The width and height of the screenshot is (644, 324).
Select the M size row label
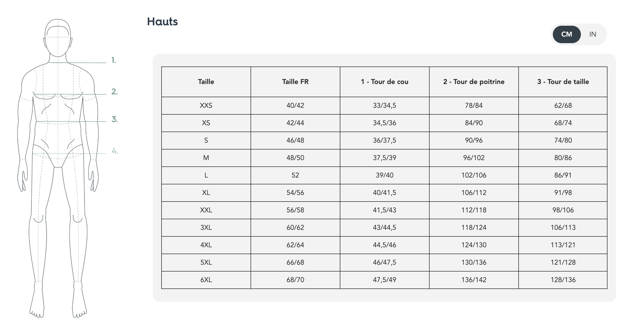point(206,158)
